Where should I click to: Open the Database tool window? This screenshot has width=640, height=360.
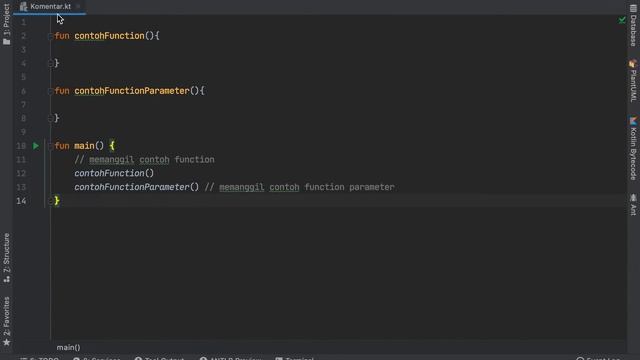tap(633, 25)
